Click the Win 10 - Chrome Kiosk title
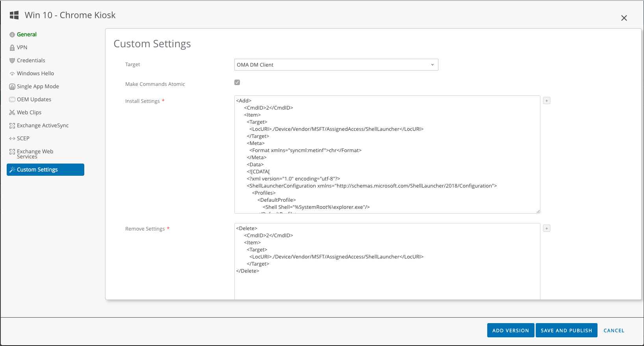This screenshot has height=346, width=644. pyautogui.click(x=70, y=15)
